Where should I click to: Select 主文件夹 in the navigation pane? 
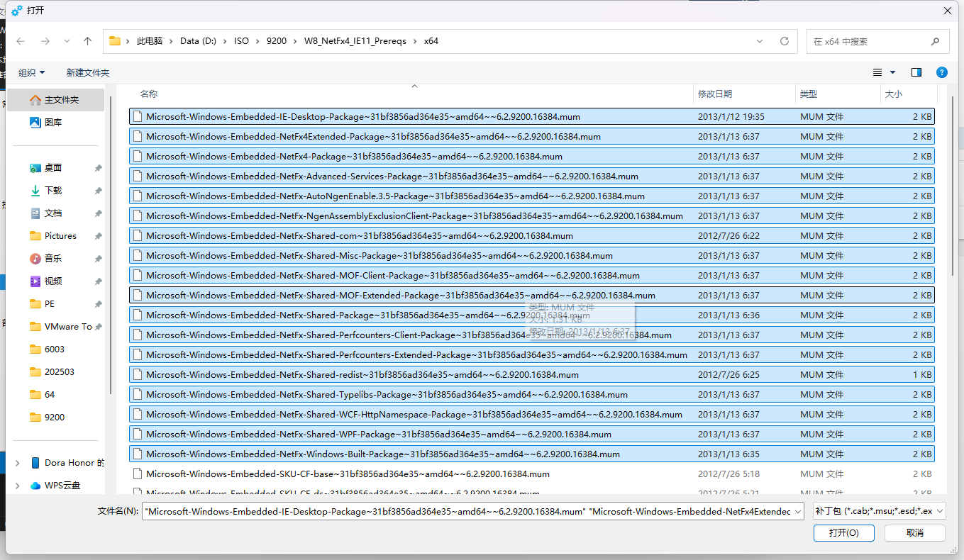tap(55, 100)
